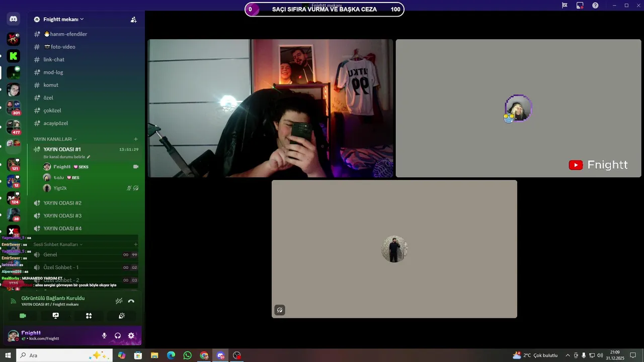Open the server with 38 badge
The image size is (644, 362).
click(14, 215)
